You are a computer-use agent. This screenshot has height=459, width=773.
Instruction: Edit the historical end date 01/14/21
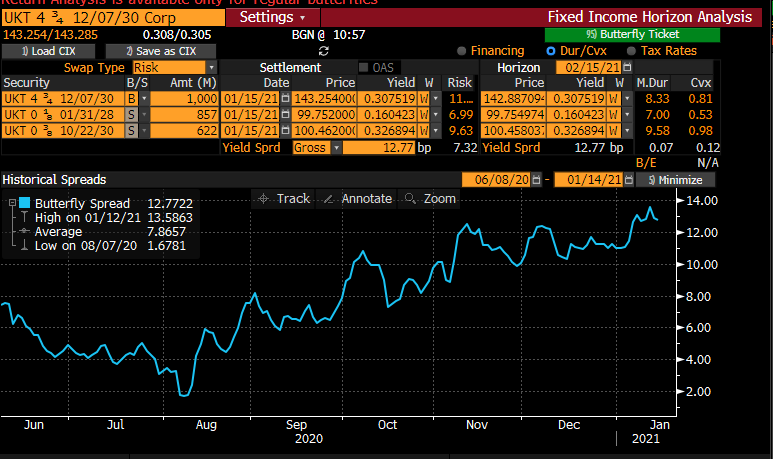[589, 180]
